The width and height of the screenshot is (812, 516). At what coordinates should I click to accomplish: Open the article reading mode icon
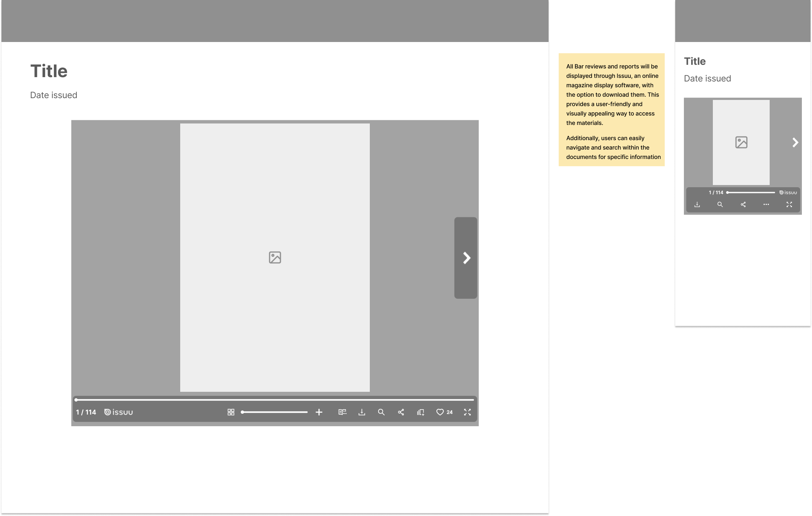(342, 412)
